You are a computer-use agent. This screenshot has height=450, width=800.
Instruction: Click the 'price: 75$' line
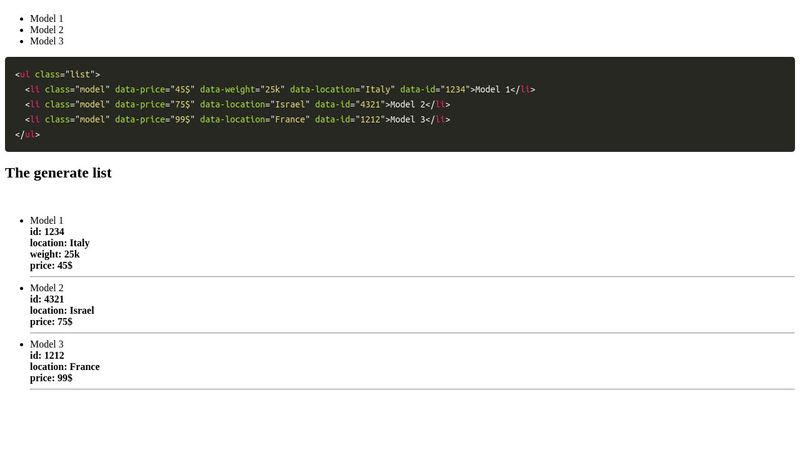pos(51,322)
